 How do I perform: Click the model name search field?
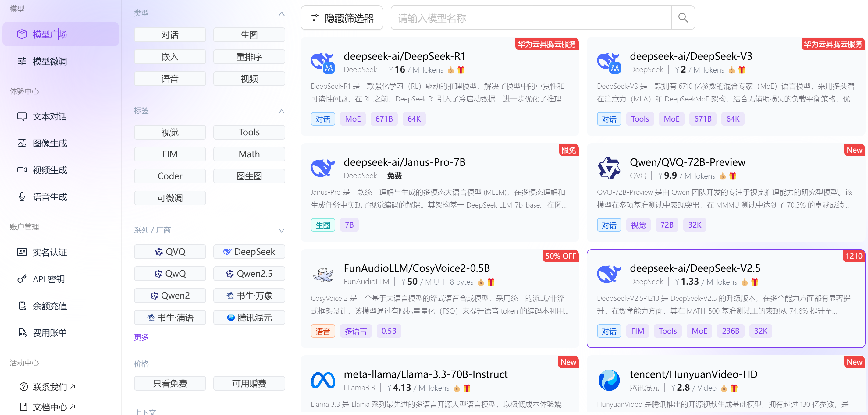tap(530, 18)
